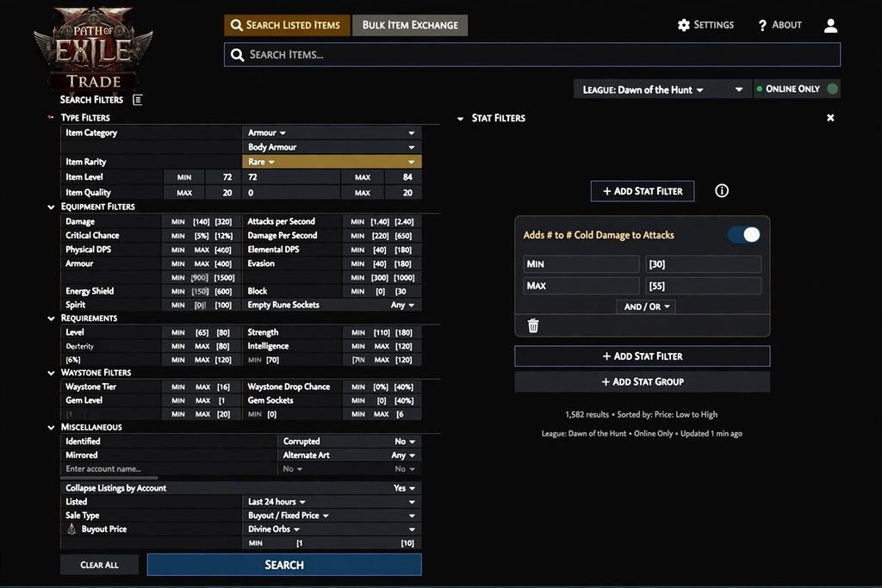Collapse the Miscellaneous section
The width and height of the screenshot is (882, 588).
(51, 427)
